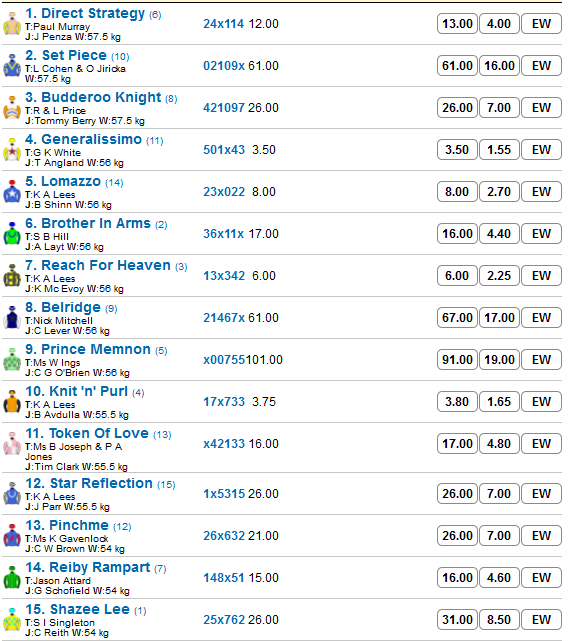
Task: Select place odds 17.00 for Belridge
Action: pyautogui.click(x=499, y=318)
